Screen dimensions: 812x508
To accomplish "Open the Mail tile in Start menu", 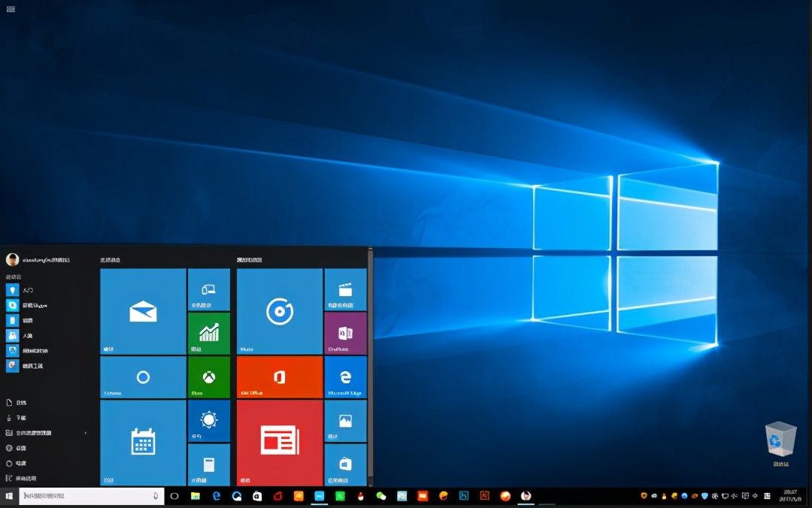I will point(143,310).
